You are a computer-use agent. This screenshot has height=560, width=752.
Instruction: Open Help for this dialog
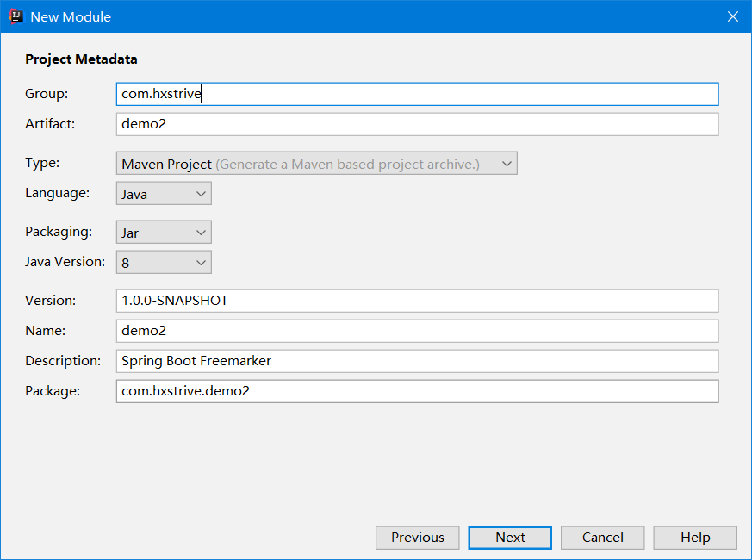pyautogui.click(x=694, y=538)
